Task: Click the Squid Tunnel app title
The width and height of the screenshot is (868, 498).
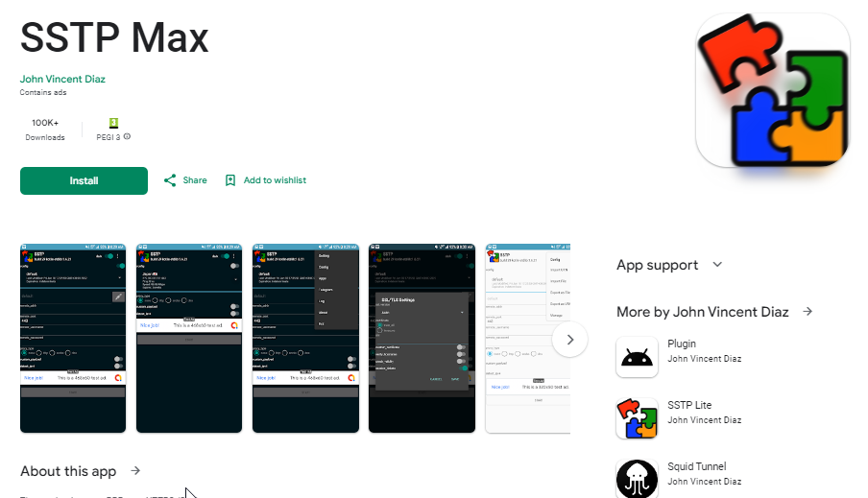Action: 696,466
